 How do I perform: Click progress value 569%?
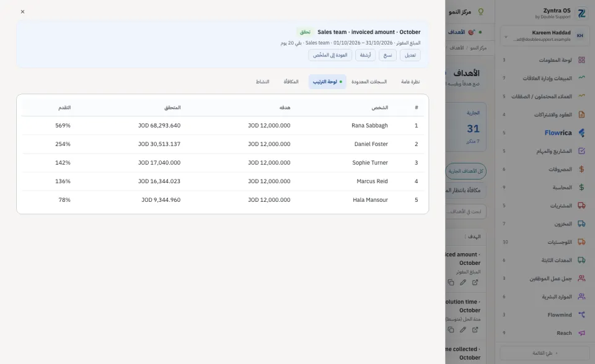coord(63,126)
